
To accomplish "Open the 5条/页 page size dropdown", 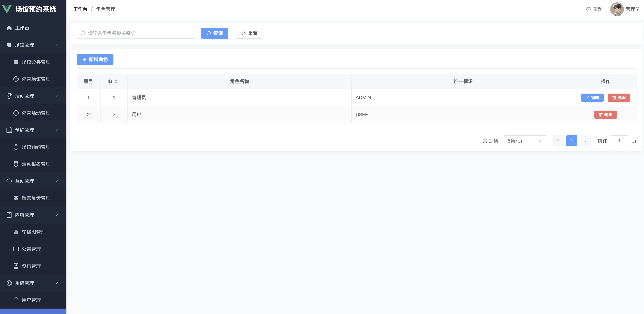I will (525, 141).
